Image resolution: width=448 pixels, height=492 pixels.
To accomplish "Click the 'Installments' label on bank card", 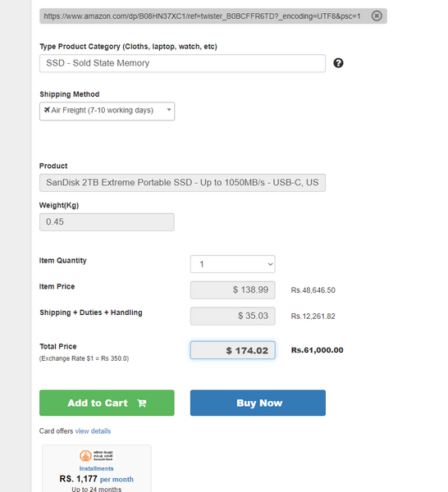I will coord(96,468).
